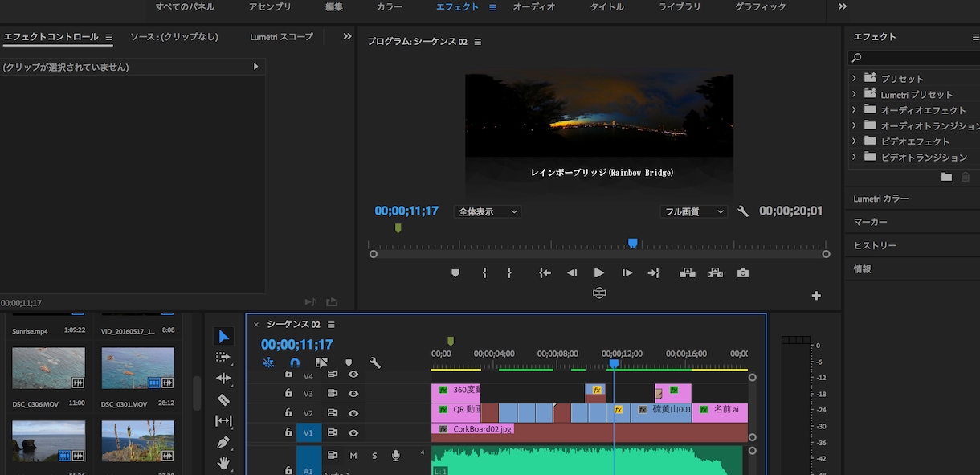Add a marker in Program monitor
Screen dimensions: 980x475
point(455,273)
